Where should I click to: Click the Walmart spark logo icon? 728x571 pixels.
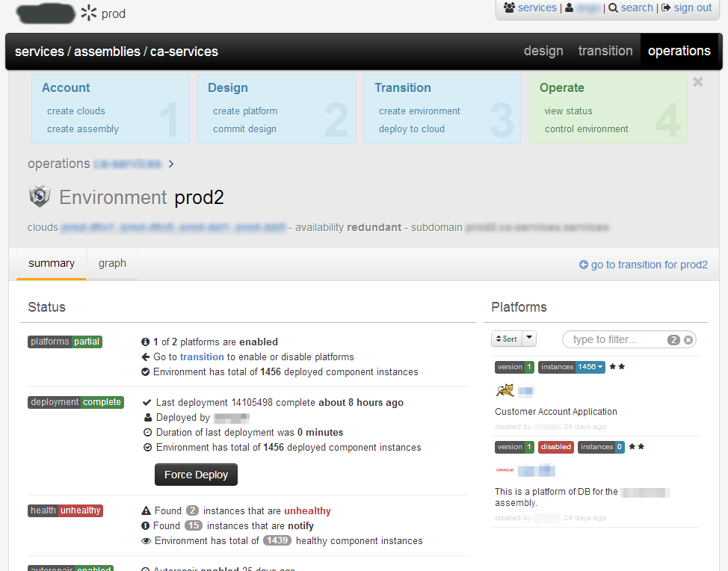[x=89, y=13]
